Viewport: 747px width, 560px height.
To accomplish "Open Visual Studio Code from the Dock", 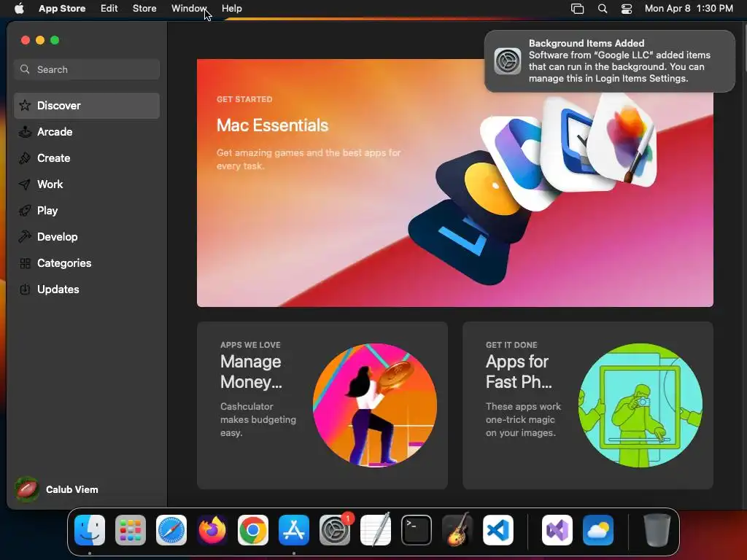I will click(x=498, y=530).
